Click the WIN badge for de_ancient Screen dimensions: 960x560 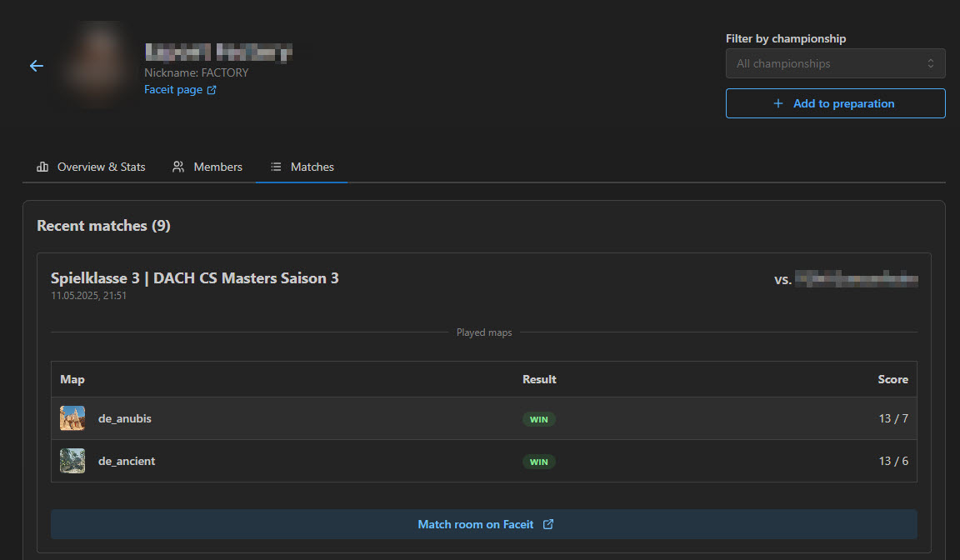coord(539,461)
